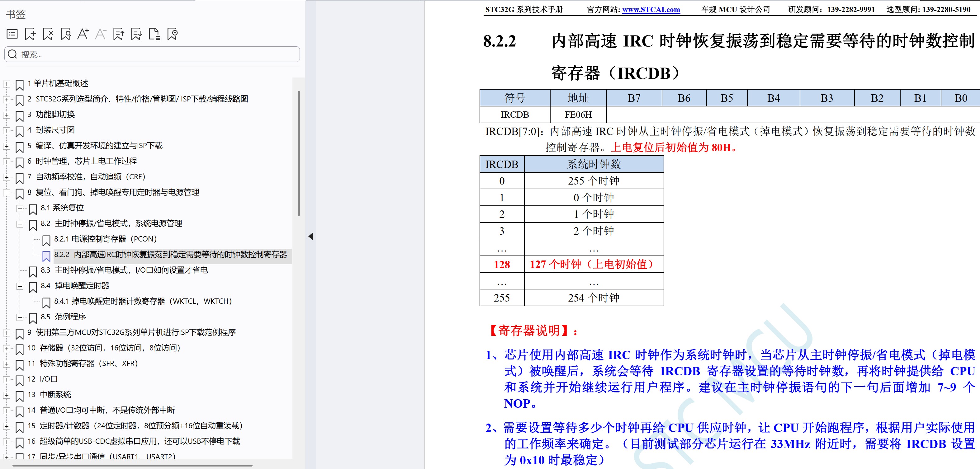Open bookmark 12 I/O口
Image resolution: width=980 pixels, height=469 pixels.
pyautogui.click(x=43, y=379)
